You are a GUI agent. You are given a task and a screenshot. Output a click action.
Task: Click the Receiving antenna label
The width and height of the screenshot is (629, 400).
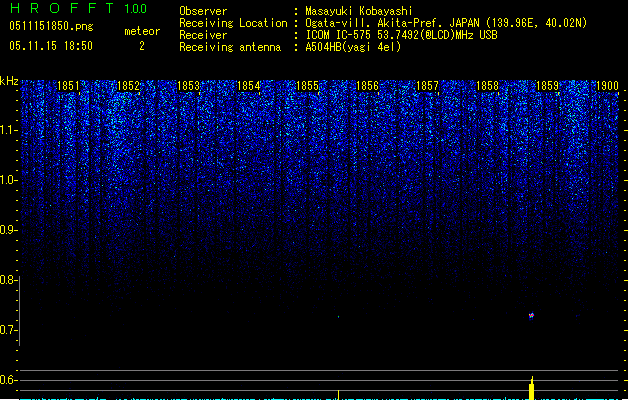pos(230,47)
